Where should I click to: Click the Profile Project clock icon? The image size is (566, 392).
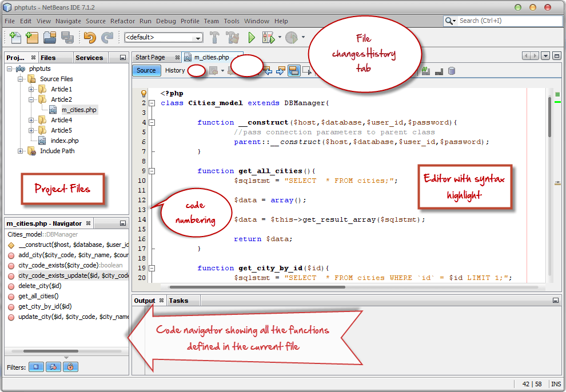pos(292,38)
